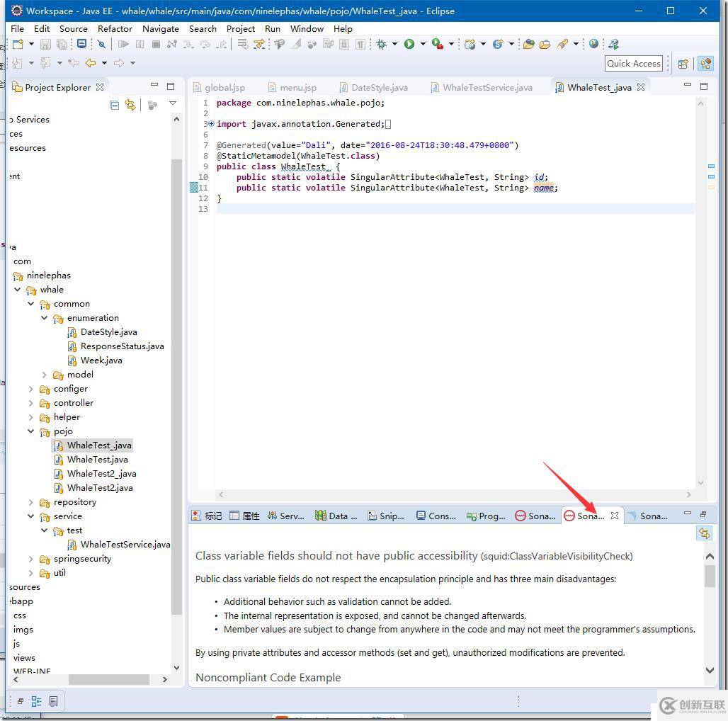Open the Refactor menu
Screen dimensions: 728x721
point(115,29)
